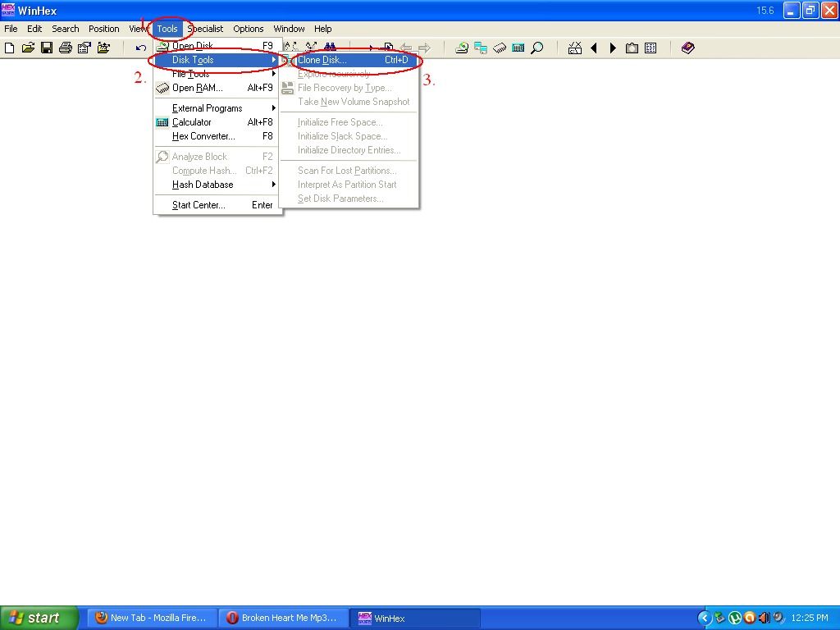Open the Help menu

(322, 29)
